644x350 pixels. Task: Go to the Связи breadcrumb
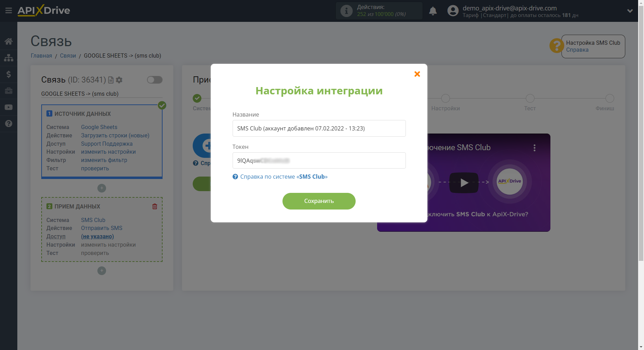pyautogui.click(x=68, y=56)
